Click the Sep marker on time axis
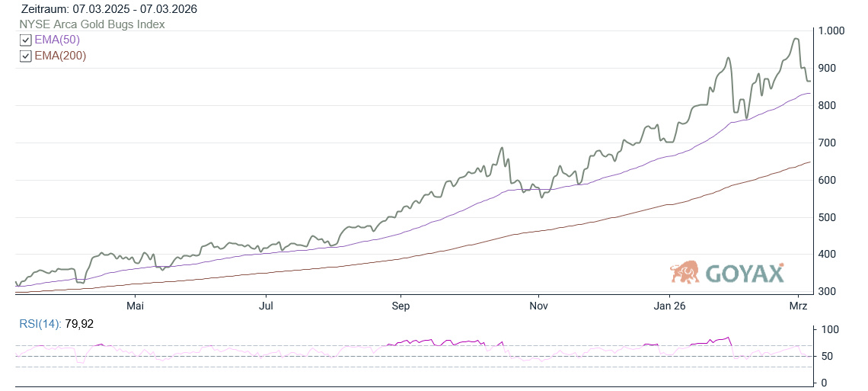The width and height of the screenshot is (868, 391). (x=400, y=306)
